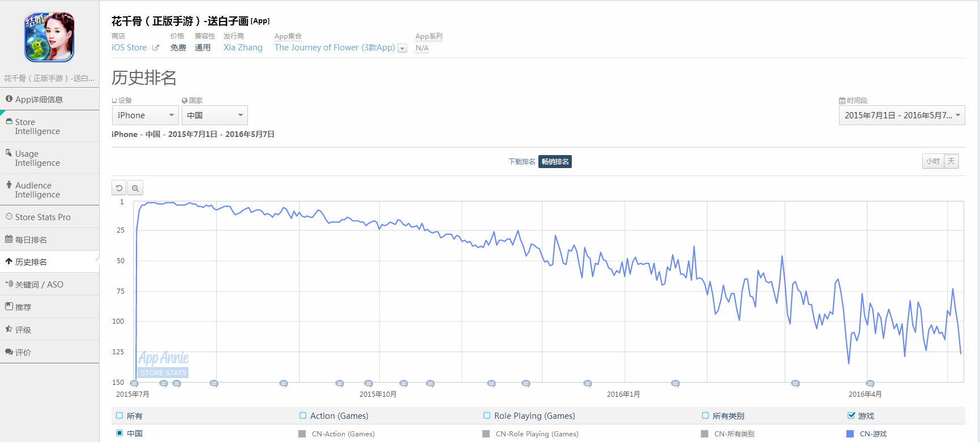
Task: Check the 所有 checkbox
Action: (x=119, y=415)
